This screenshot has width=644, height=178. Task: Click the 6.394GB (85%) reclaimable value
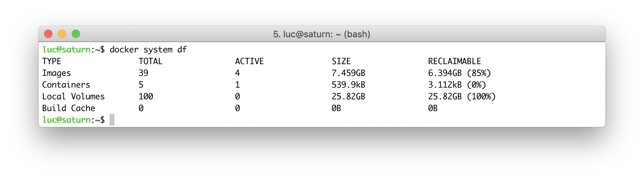pyautogui.click(x=460, y=73)
